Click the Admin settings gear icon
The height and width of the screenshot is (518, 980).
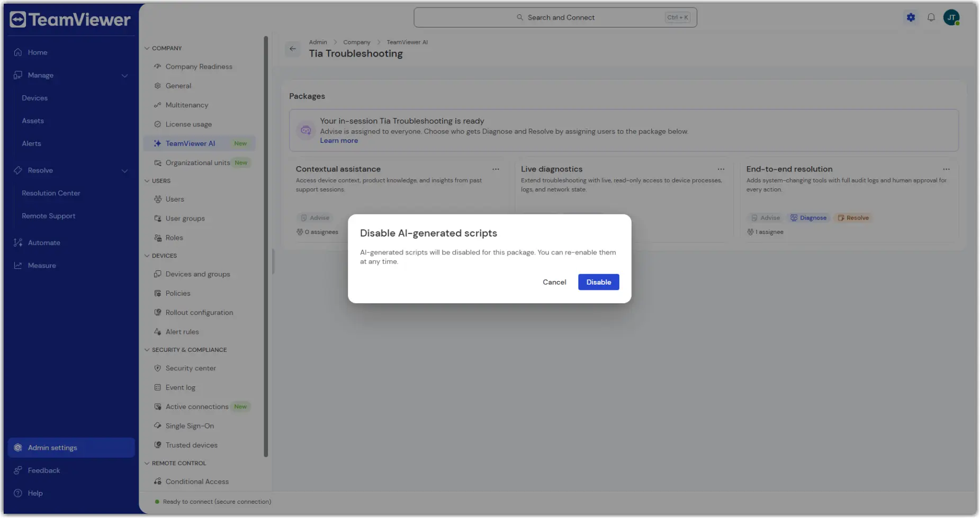18,448
